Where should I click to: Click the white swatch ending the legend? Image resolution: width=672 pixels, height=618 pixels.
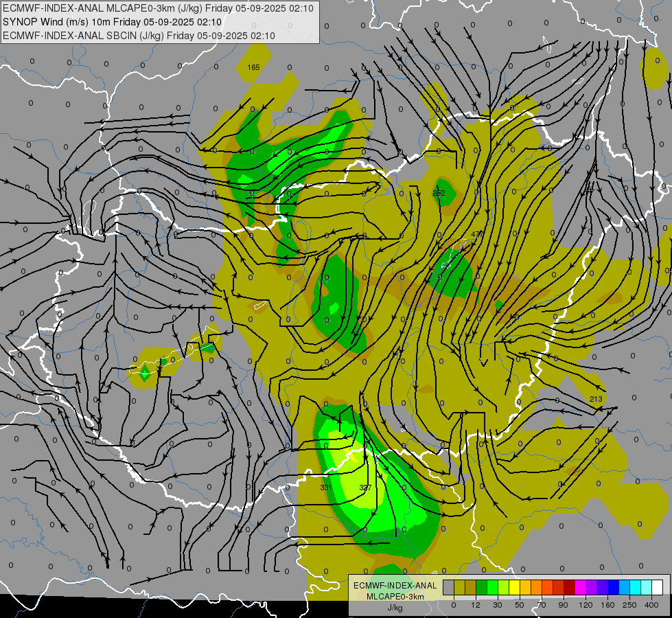tap(657, 587)
